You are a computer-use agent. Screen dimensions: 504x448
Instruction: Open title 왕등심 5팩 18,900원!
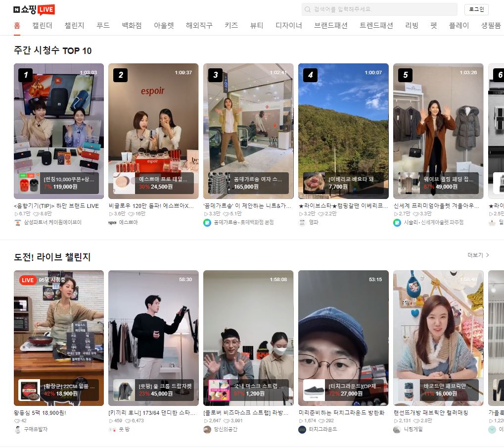(x=40, y=413)
